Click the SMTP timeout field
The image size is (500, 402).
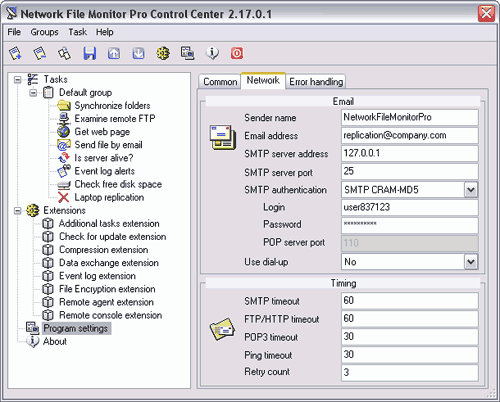(x=410, y=301)
